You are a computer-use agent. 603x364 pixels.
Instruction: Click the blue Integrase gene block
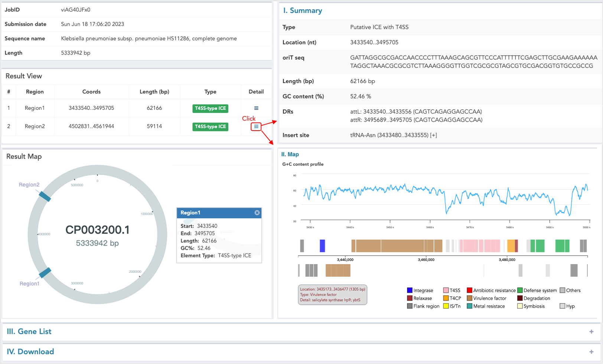322,246
